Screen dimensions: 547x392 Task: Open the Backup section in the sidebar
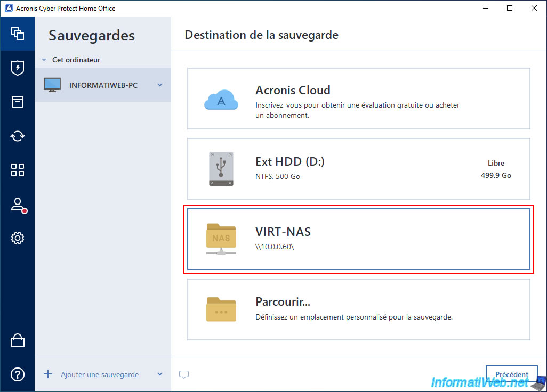(x=18, y=34)
